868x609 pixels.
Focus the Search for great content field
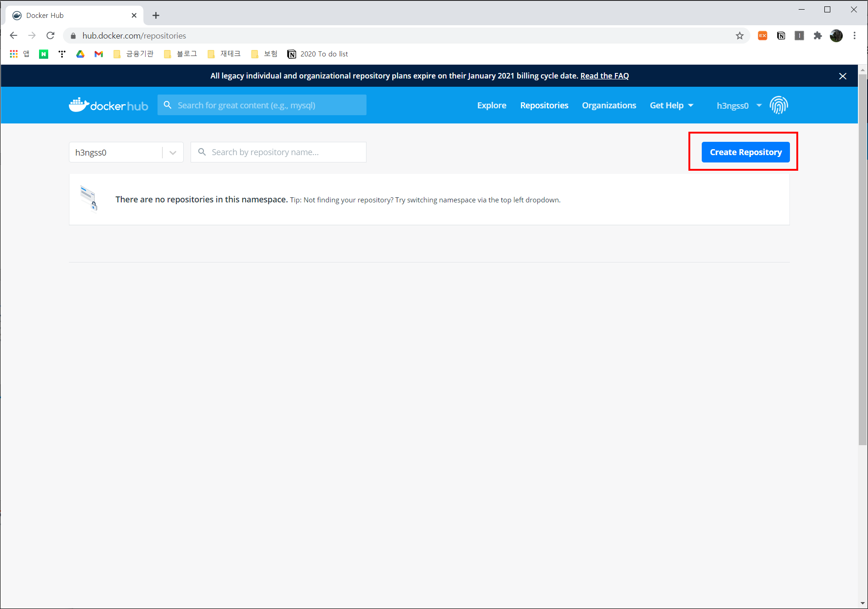(x=262, y=105)
